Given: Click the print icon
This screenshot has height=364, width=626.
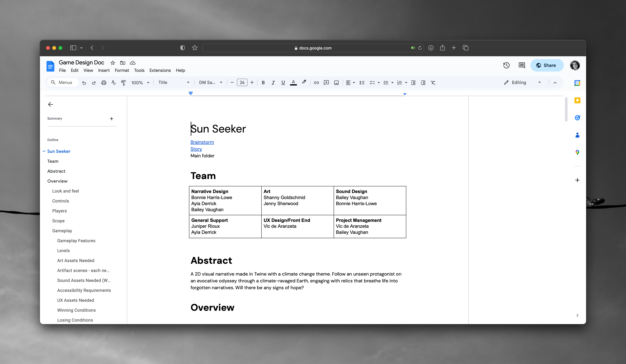Looking at the screenshot, I should pos(104,82).
